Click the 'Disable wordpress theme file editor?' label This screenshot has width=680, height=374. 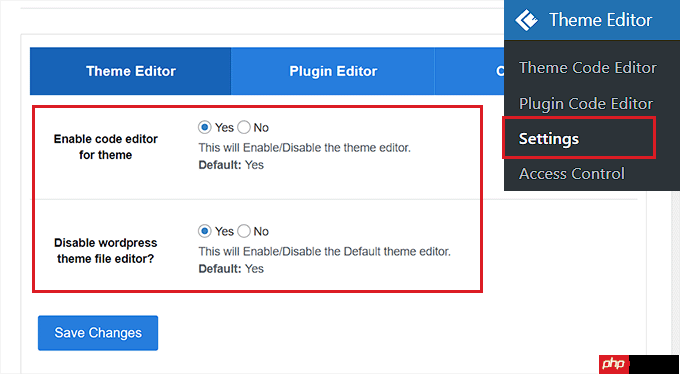(x=105, y=250)
